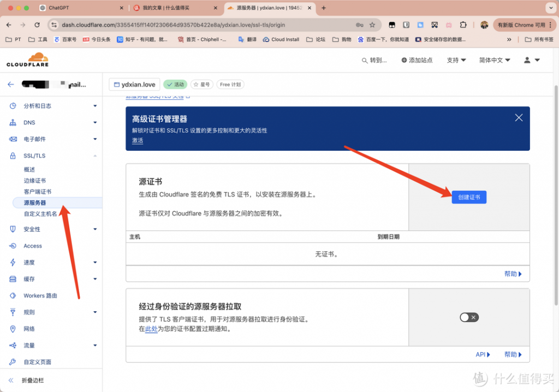Click the back arrow above the account name
The image size is (559, 392).
coord(10,84)
